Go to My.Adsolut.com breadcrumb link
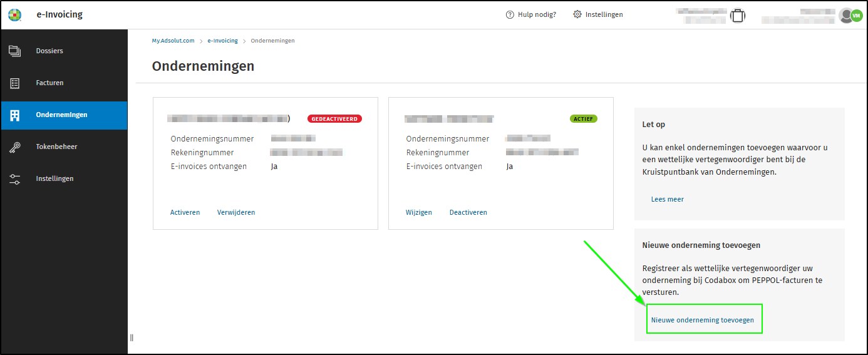 [x=173, y=41]
